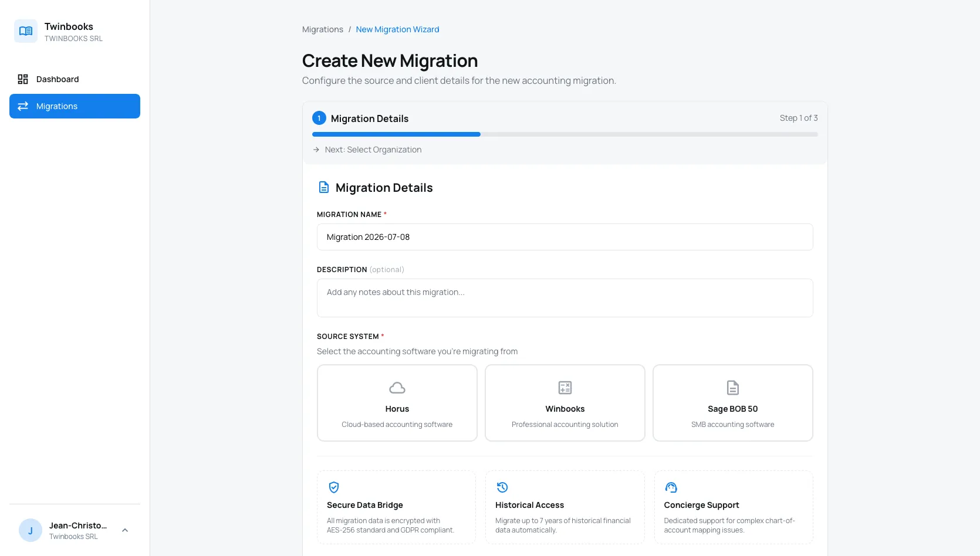980x556 pixels.
Task: Click the 'Create New Migration' heading
Action: point(390,61)
